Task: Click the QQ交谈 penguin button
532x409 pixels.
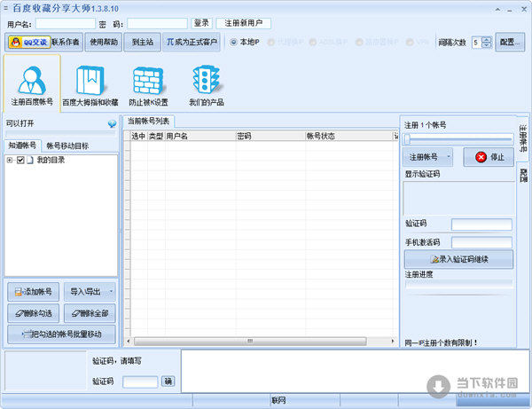Action: pos(29,42)
